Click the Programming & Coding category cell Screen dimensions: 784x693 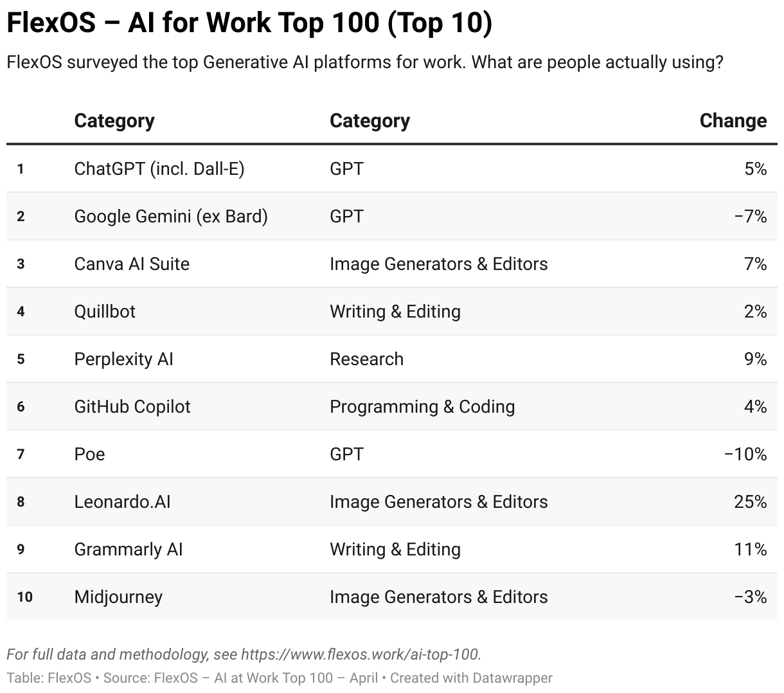click(x=422, y=406)
